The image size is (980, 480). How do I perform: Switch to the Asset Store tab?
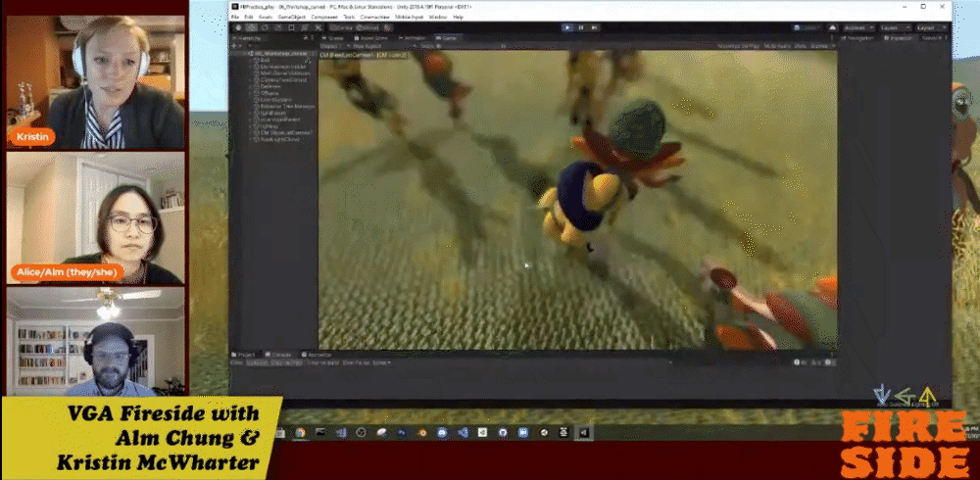click(x=370, y=38)
